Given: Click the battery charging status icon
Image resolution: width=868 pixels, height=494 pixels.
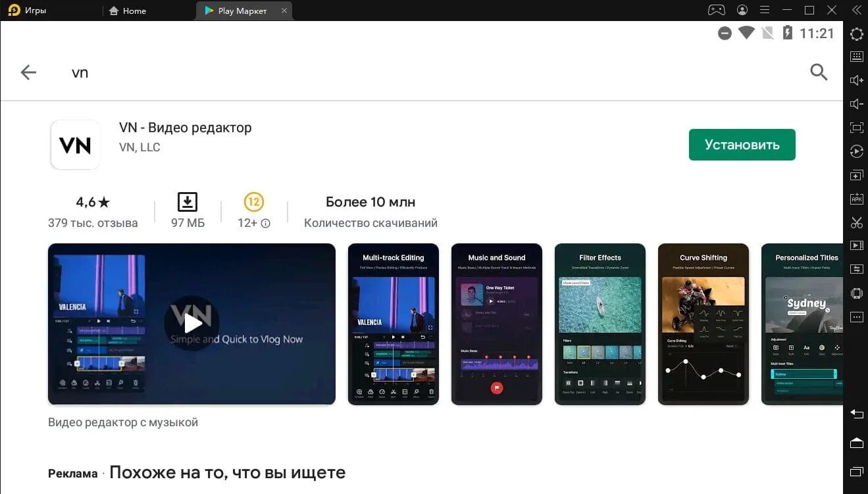Looking at the screenshot, I should coord(787,33).
